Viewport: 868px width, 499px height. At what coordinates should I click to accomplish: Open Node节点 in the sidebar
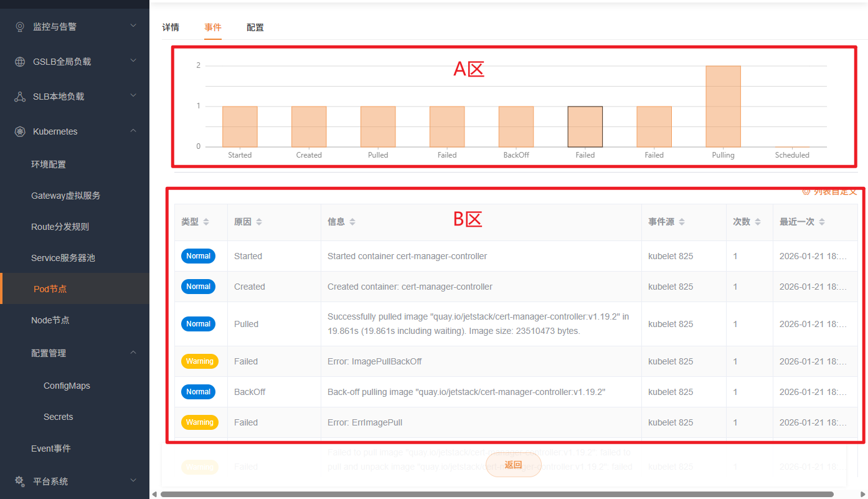pyautogui.click(x=50, y=320)
